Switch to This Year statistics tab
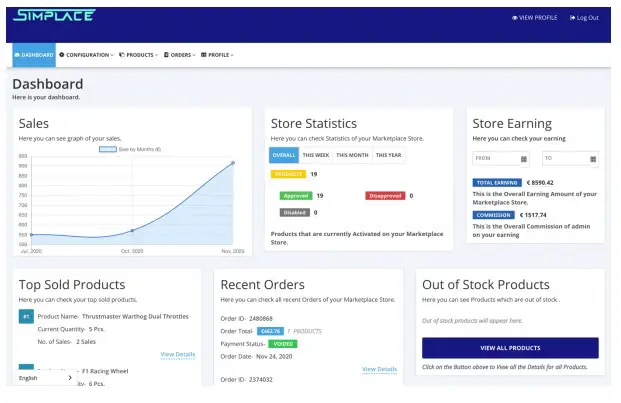 click(389, 155)
